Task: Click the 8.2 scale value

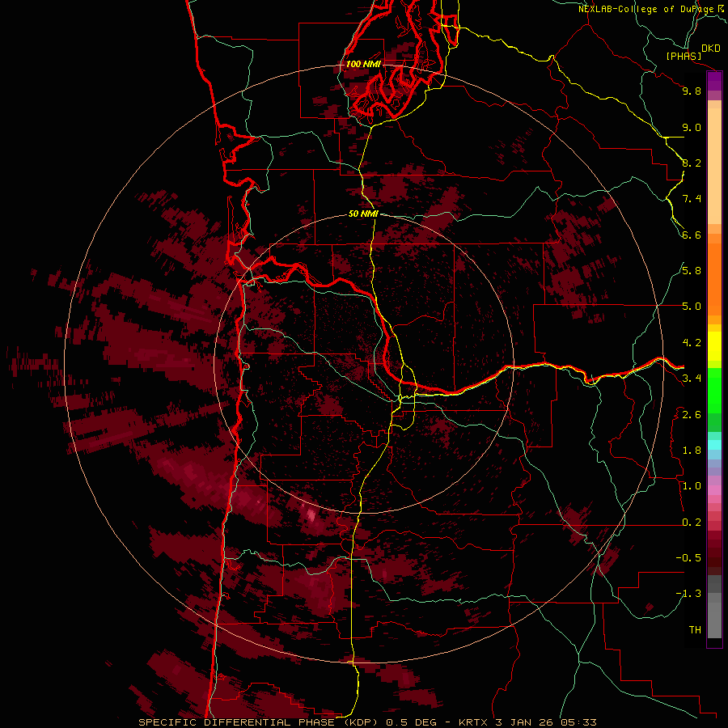Action: [692, 163]
